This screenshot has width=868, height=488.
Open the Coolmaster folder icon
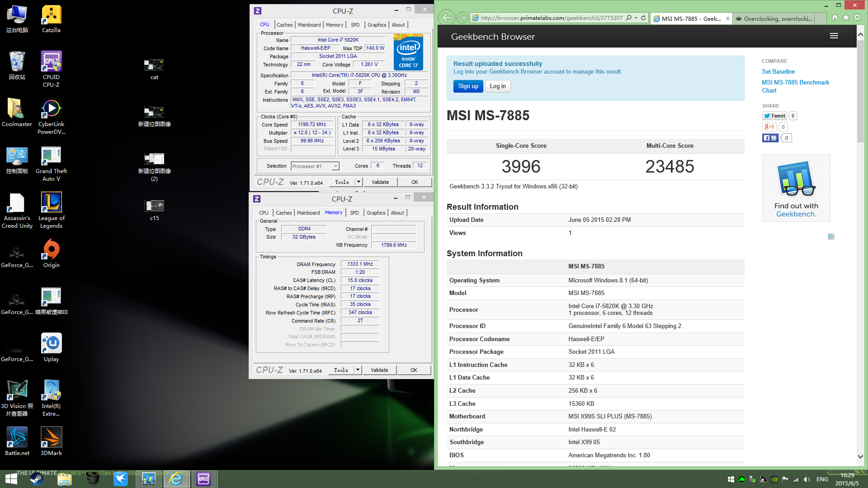tap(17, 113)
